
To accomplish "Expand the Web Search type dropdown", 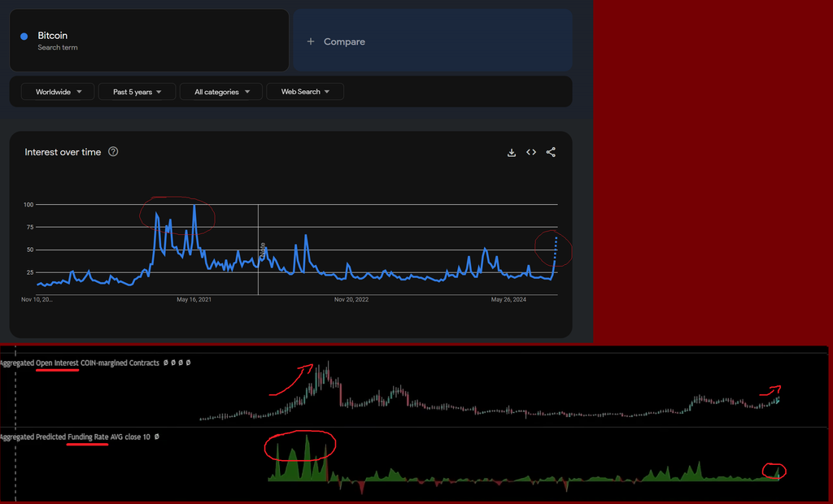I will pyautogui.click(x=305, y=92).
